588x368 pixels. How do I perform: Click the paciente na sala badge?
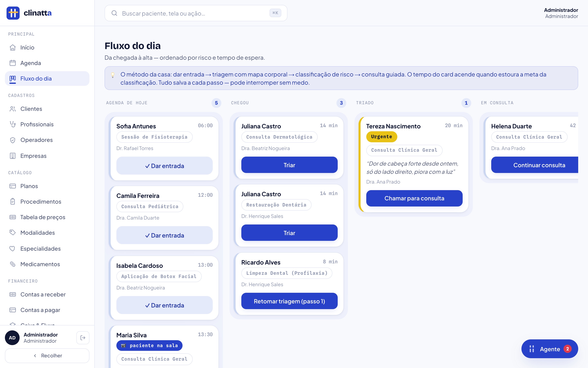[149, 346]
